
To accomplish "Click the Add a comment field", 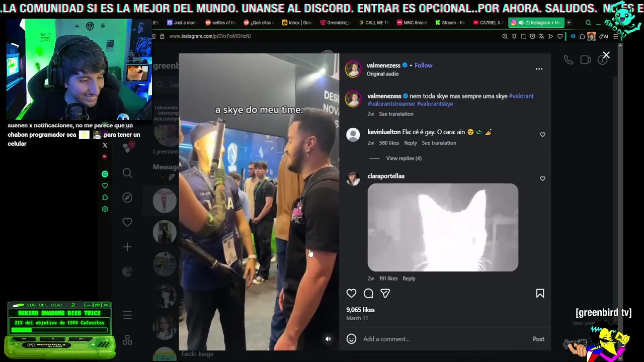I will 443,339.
